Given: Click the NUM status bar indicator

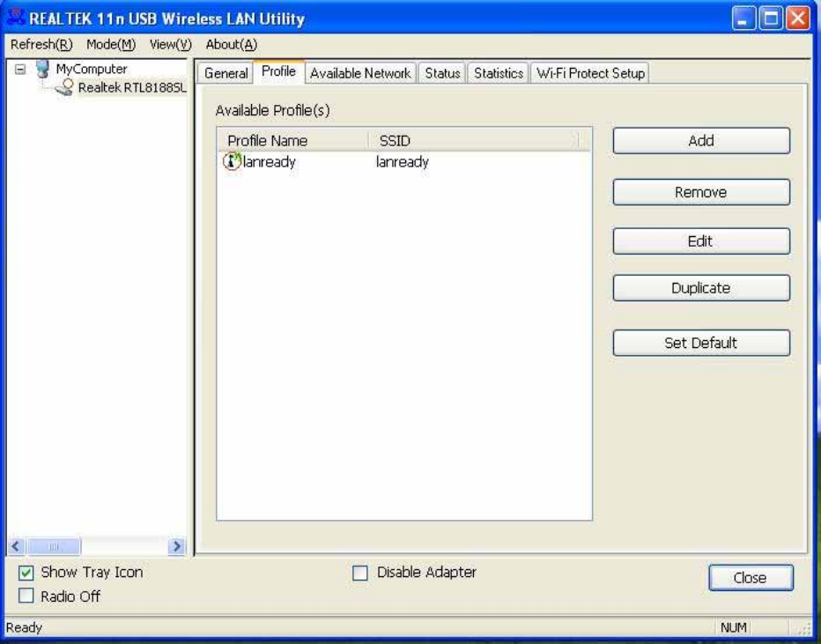Looking at the screenshot, I should pyautogui.click(x=734, y=627).
